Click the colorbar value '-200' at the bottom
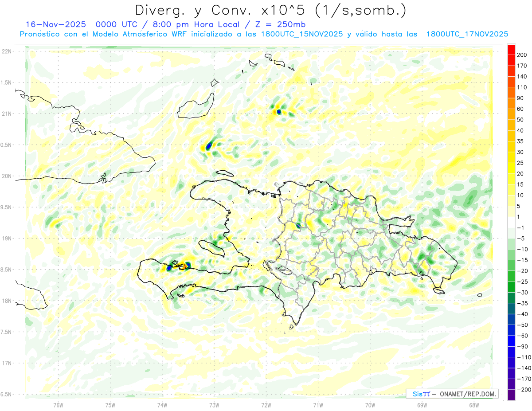532x411 pixels. tap(524, 390)
